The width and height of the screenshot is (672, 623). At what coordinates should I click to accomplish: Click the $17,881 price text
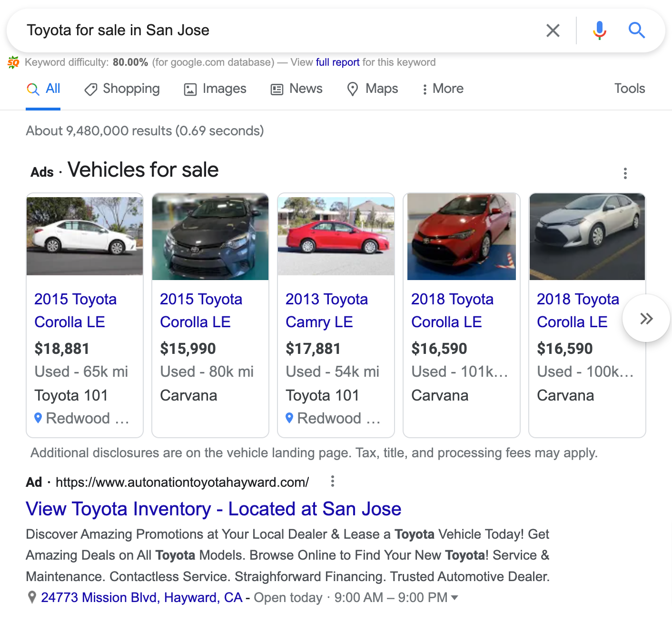coord(313,349)
